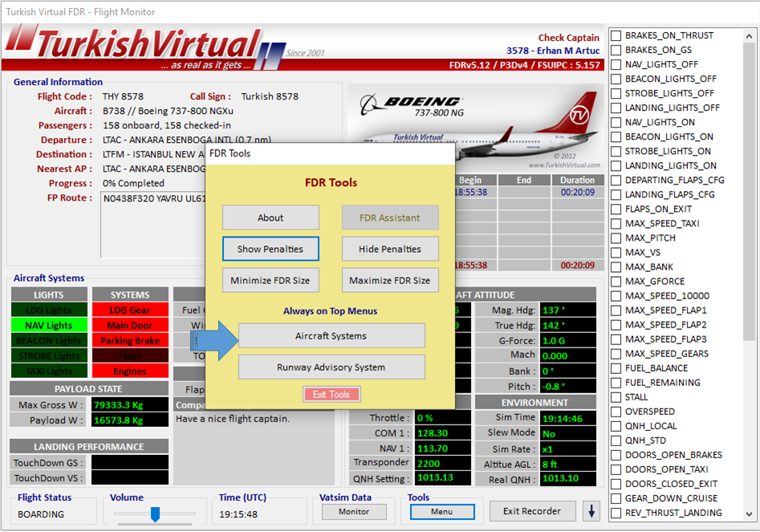Tick the MAX_GFORCE checkbox

(x=616, y=282)
